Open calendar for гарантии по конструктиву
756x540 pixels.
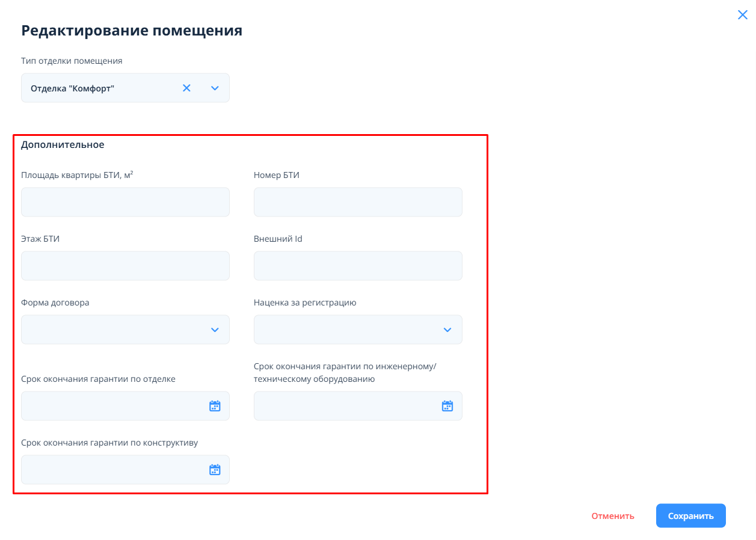(215, 470)
